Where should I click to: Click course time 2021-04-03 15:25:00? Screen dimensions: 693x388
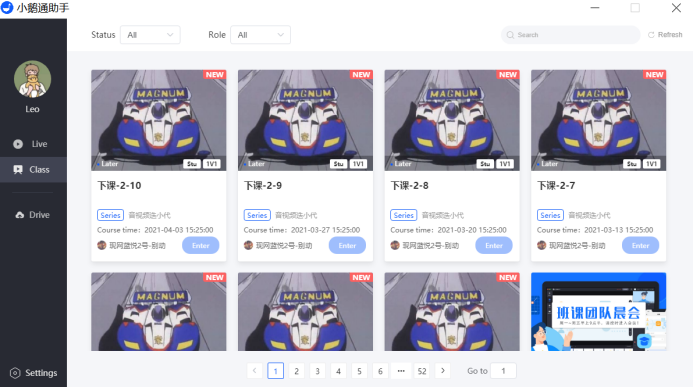click(179, 230)
